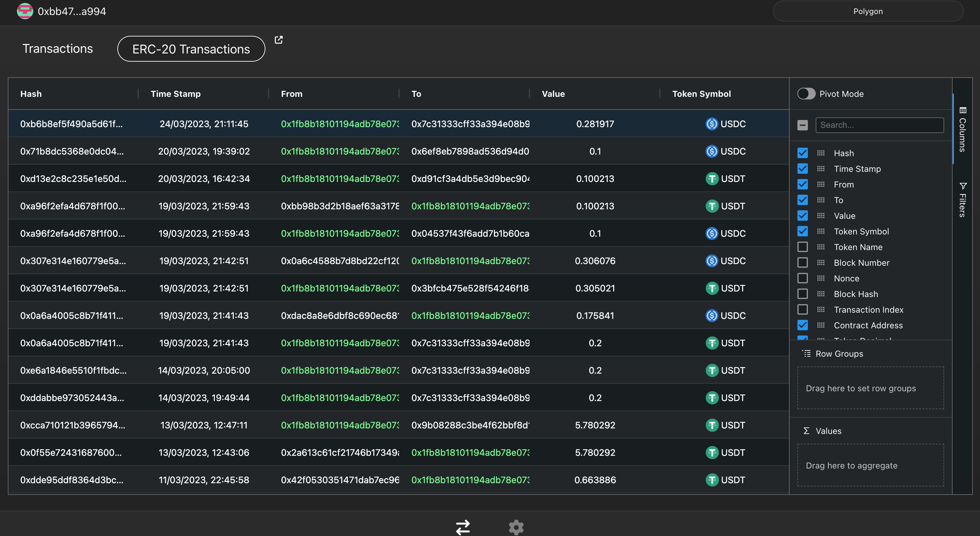Click the USDC icon in the 20/03/2023, 19:39:02 row
Image resolution: width=980 pixels, height=536 pixels.
711,151
